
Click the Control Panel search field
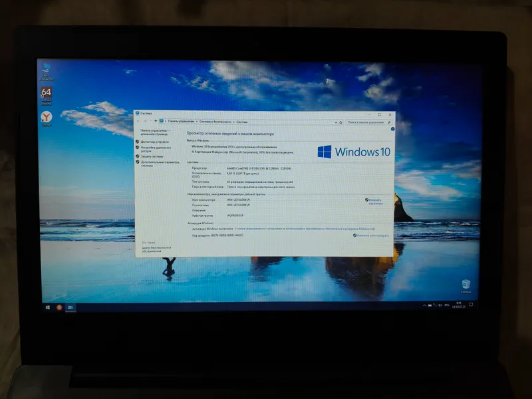(368, 122)
